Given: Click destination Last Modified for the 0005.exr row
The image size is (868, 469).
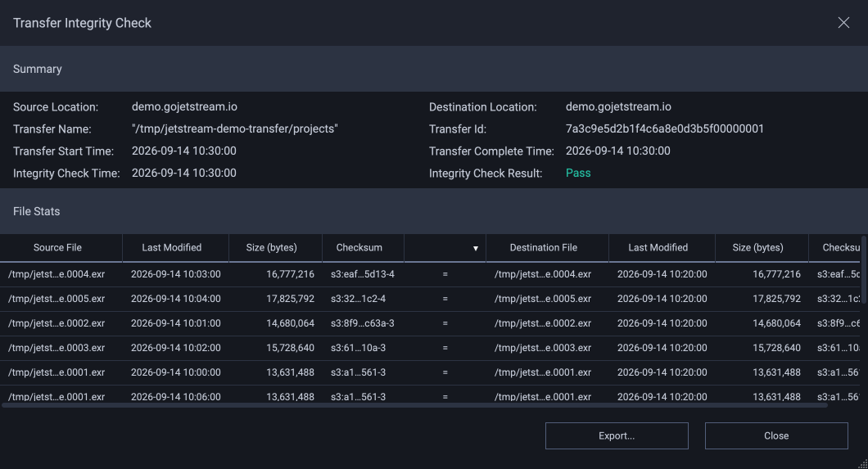Looking at the screenshot, I should [x=662, y=299].
